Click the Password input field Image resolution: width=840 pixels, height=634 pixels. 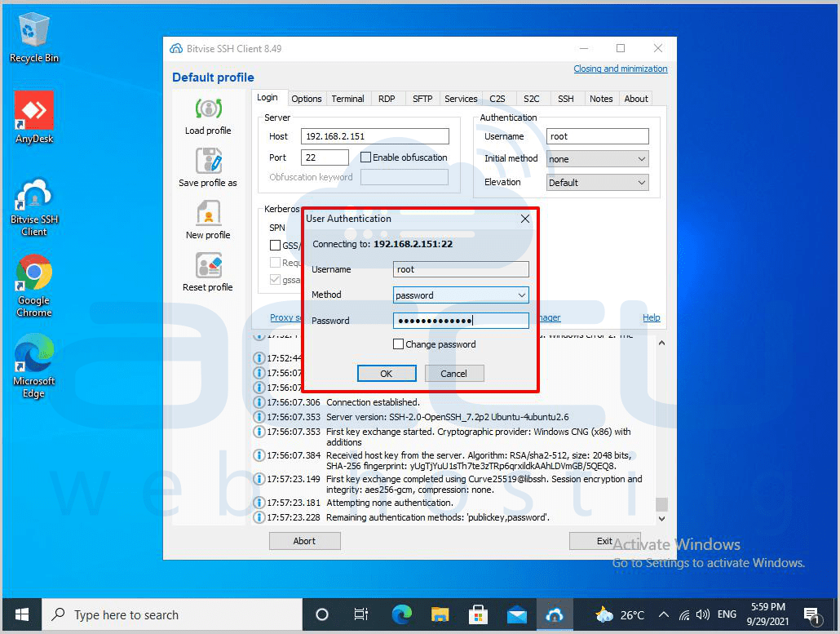tap(461, 321)
